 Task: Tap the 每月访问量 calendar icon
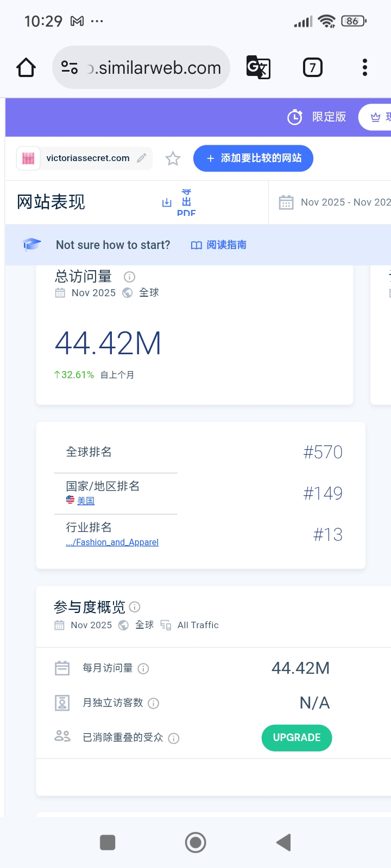[62, 668]
